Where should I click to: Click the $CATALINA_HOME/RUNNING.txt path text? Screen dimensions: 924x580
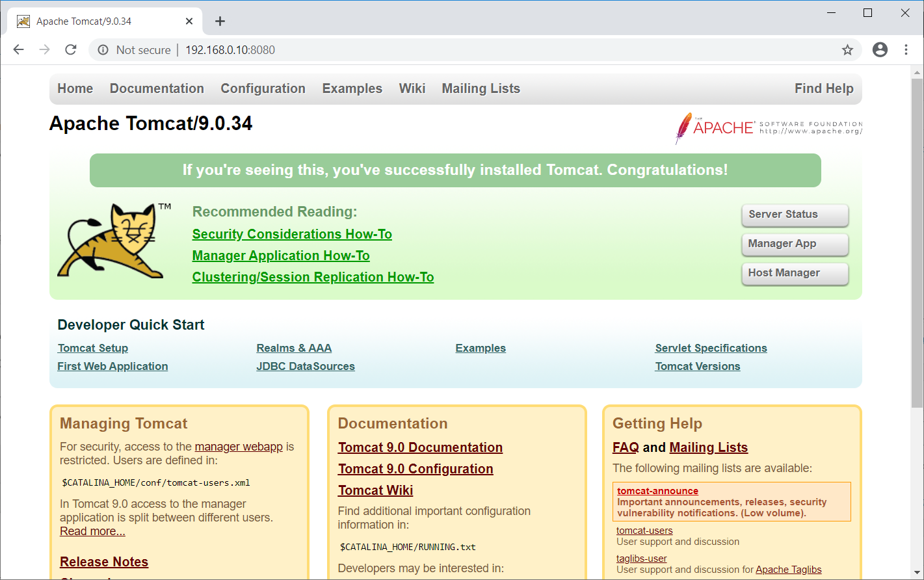pos(408,547)
